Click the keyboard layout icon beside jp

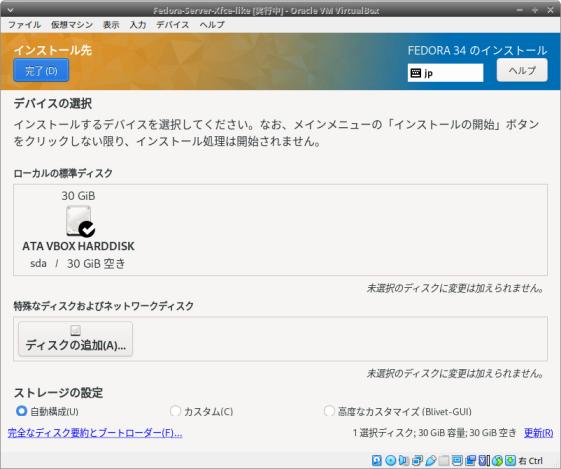(415, 73)
